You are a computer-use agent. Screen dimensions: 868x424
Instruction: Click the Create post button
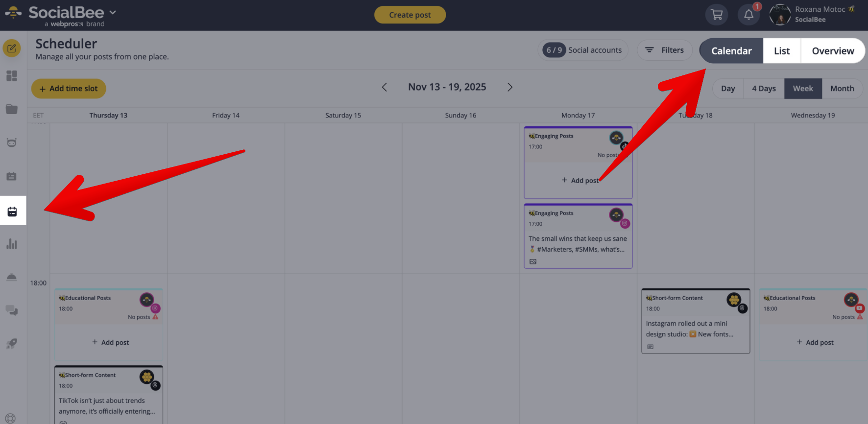coord(410,15)
